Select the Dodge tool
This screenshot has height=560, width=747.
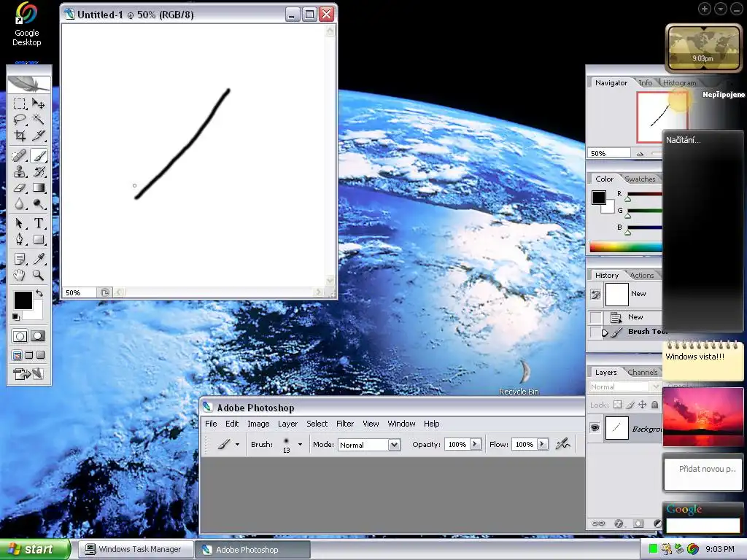click(x=39, y=204)
